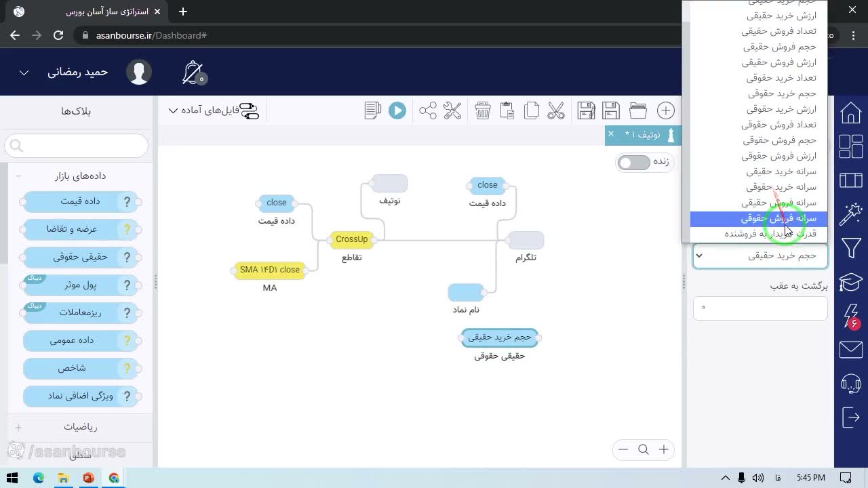Toggle the زنده live switch
The width and height of the screenshot is (868, 488).
634,163
